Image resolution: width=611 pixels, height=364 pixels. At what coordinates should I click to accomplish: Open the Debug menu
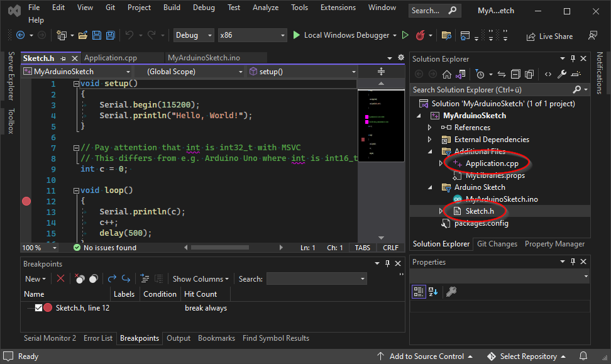(x=204, y=8)
